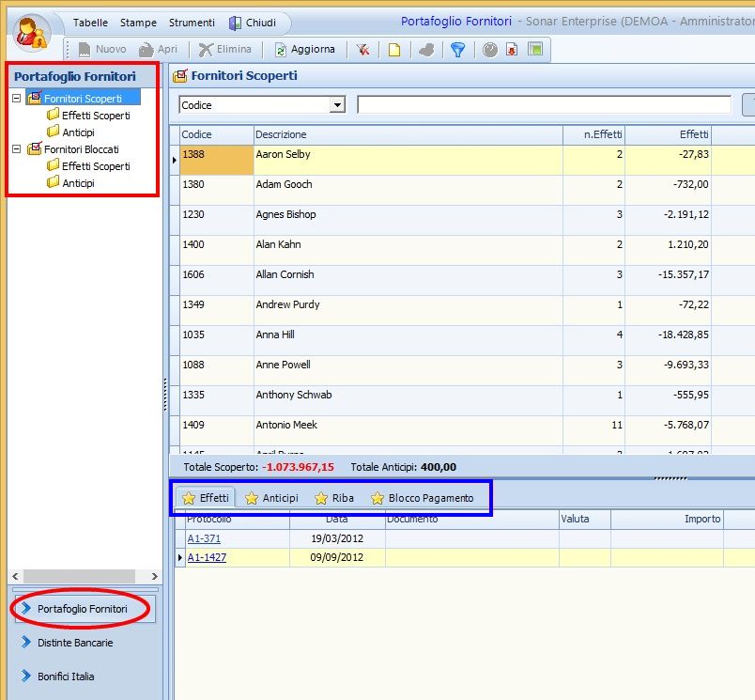Open the Sonar application orb menu
Image resolution: width=755 pixels, height=700 pixels.
click(x=33, y=34)
